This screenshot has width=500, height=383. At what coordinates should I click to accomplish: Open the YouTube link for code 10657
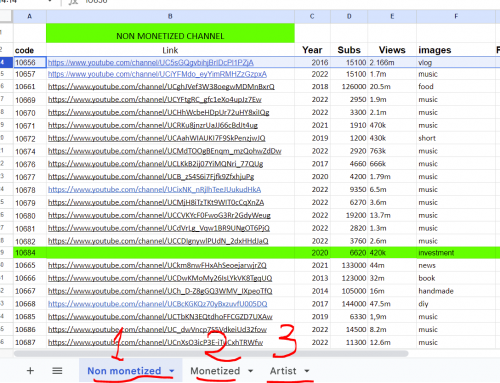click(x=157, y=74)
